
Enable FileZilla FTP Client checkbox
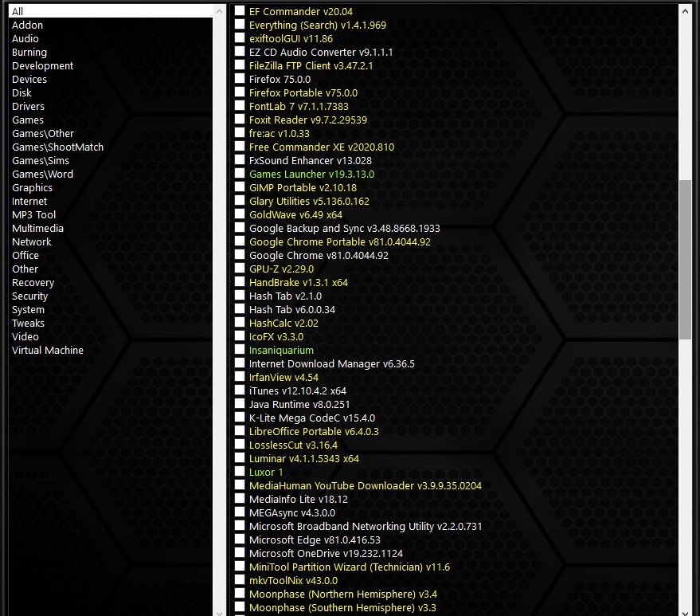click(240, 65)
